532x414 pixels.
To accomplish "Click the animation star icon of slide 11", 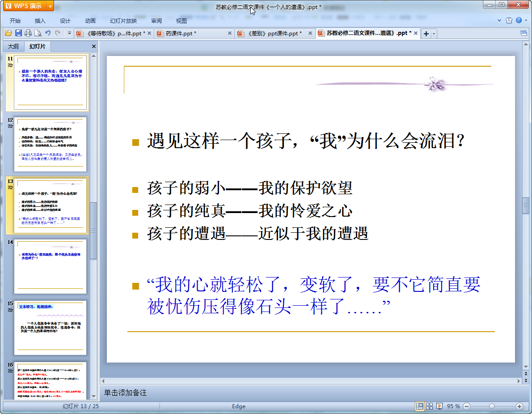I will 10,65.
